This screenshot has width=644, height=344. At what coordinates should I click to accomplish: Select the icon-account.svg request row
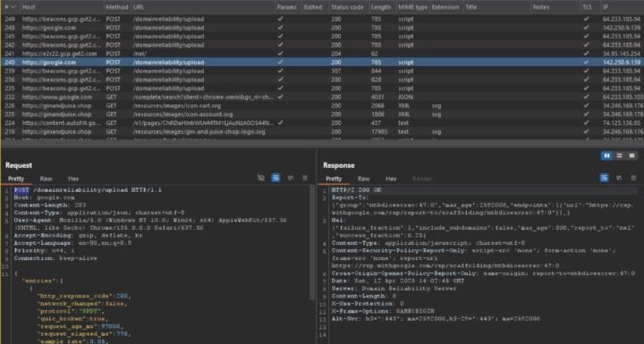322,114
